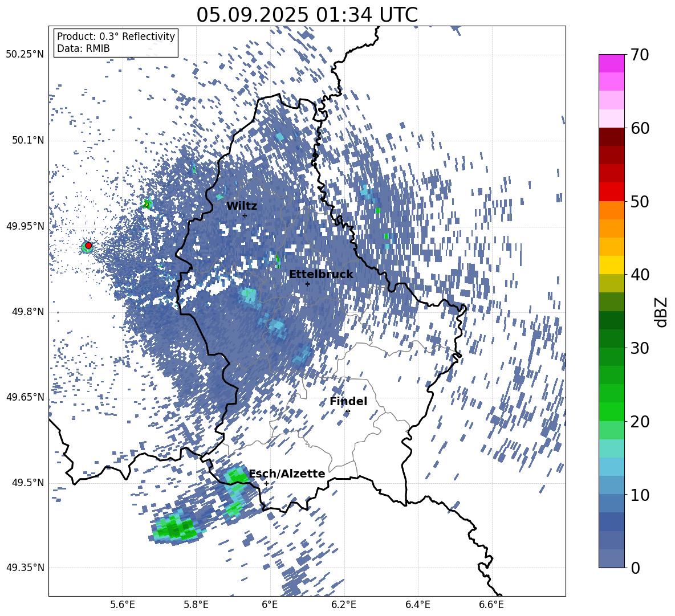Click the 6°E longitude label

pyautogui.click(x=270, y=605)
